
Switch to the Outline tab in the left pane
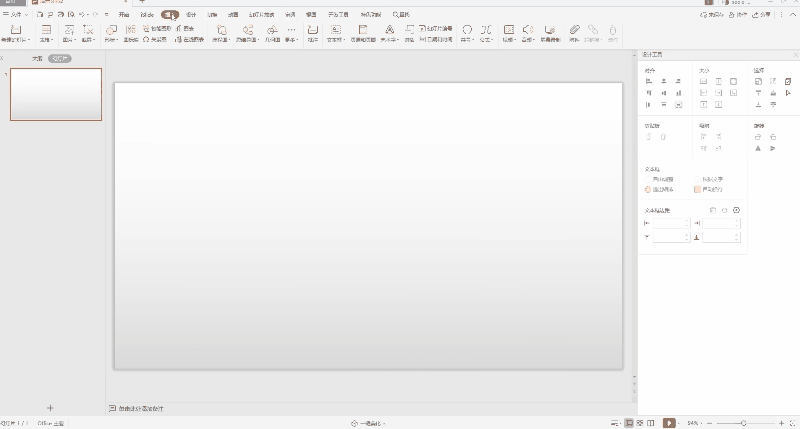point(37,59)
